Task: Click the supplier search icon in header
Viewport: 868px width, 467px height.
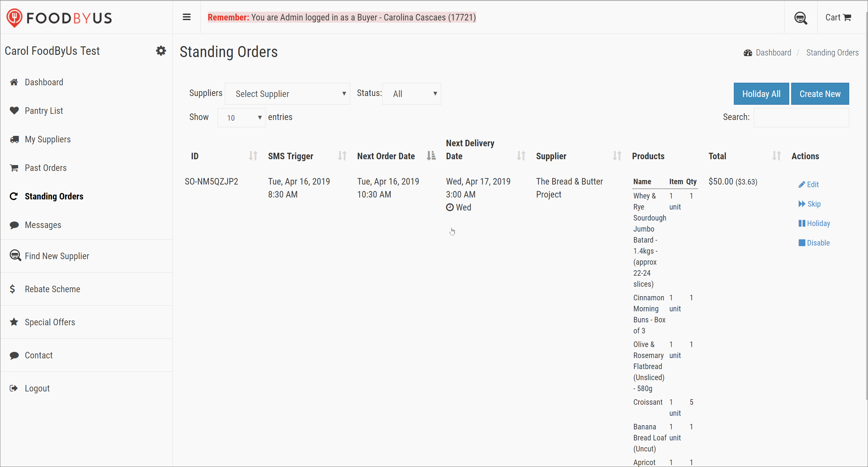Action: coord(801,18)
